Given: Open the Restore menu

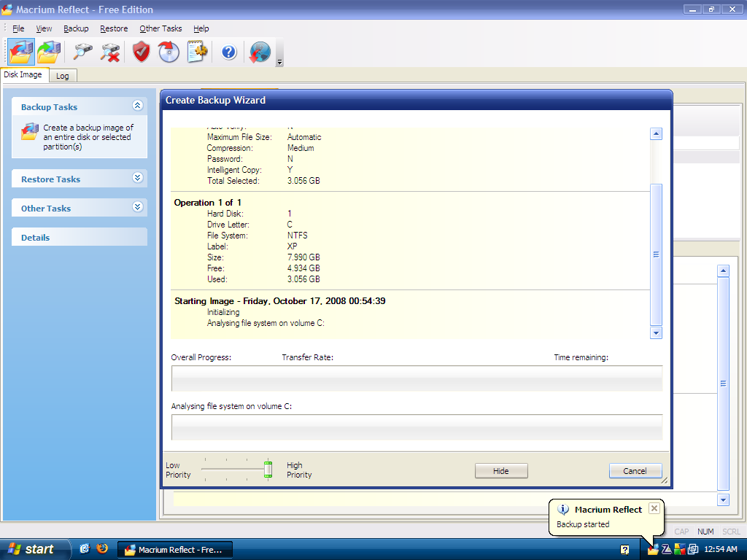Looking at the screenshot, I should coord(114,28).
